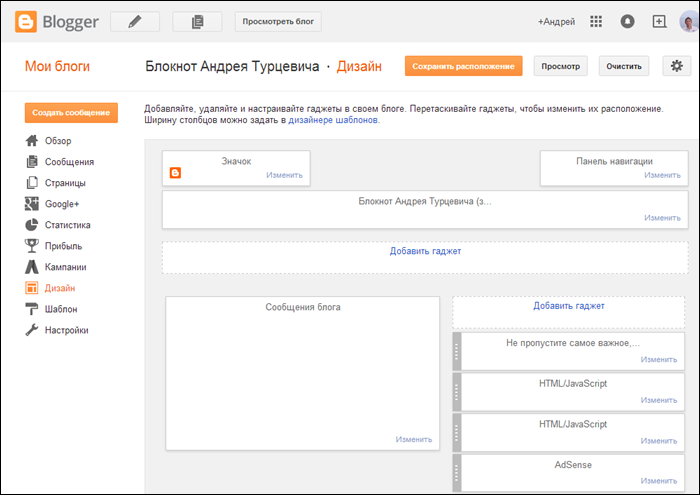Image resolution: width=700 pixels, height=495 pixels.
Task: Click the Блокнот Андрея Турцевича title
Action: point(232,66)
